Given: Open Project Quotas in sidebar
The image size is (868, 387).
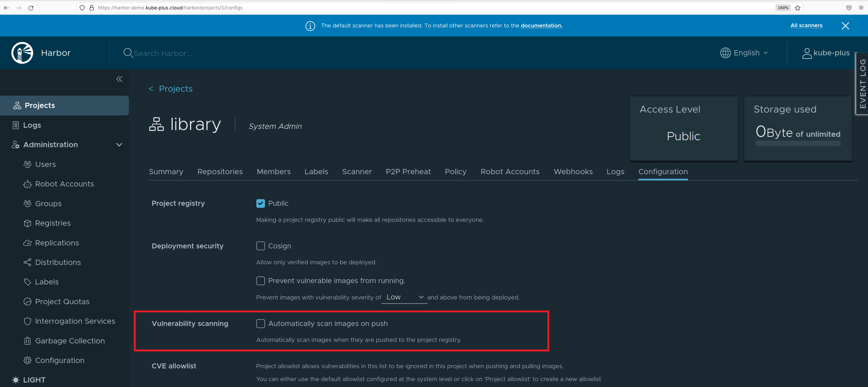Looking at the screenshot, I should 62,302.
